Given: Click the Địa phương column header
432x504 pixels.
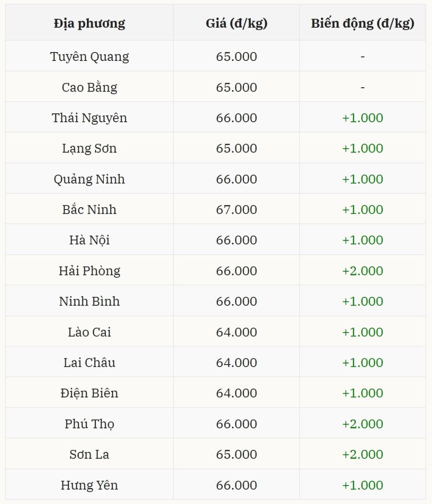Looking at the screenshot, I should tap(89, 23).
